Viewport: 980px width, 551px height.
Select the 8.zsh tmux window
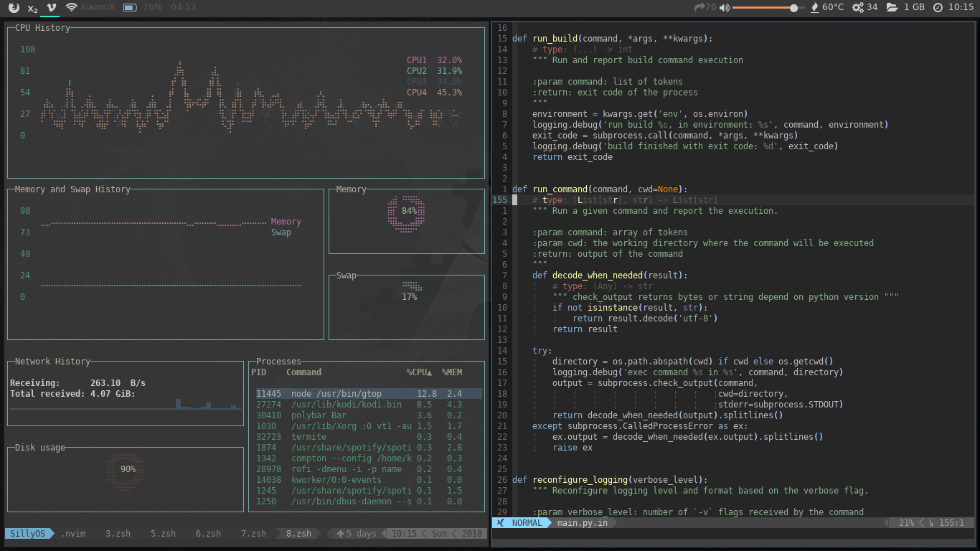click(298, 534)
